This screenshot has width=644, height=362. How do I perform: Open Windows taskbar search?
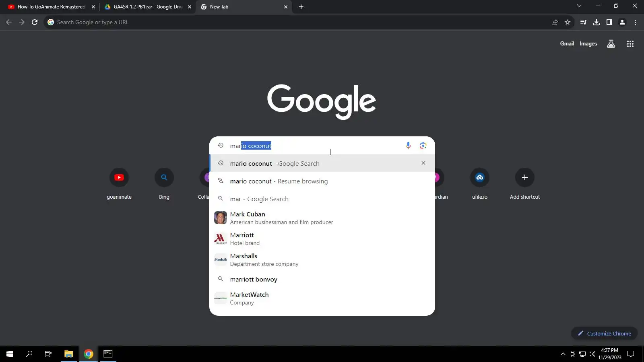click(29, 354)
